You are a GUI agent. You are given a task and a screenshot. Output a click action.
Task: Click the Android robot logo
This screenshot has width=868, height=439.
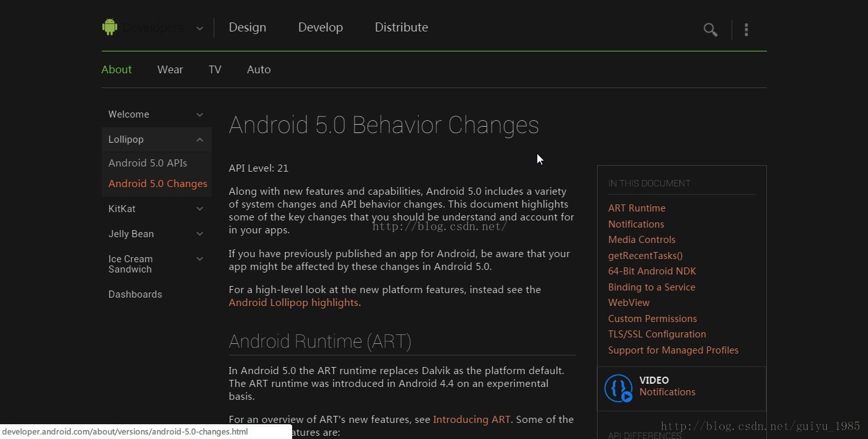pyautogui.click(x=109, y=27)
